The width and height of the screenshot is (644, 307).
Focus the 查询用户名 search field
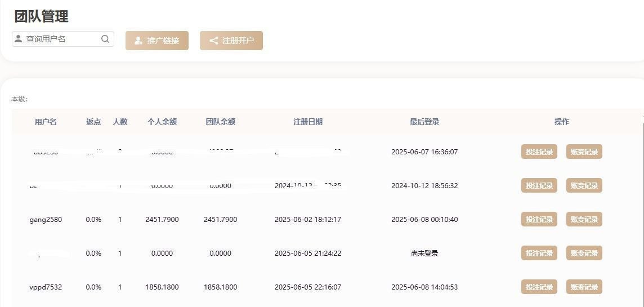62,39
